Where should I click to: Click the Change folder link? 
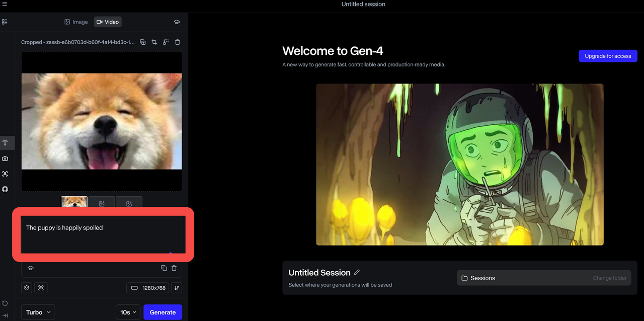pyautogui.click(x=610, y=278)
